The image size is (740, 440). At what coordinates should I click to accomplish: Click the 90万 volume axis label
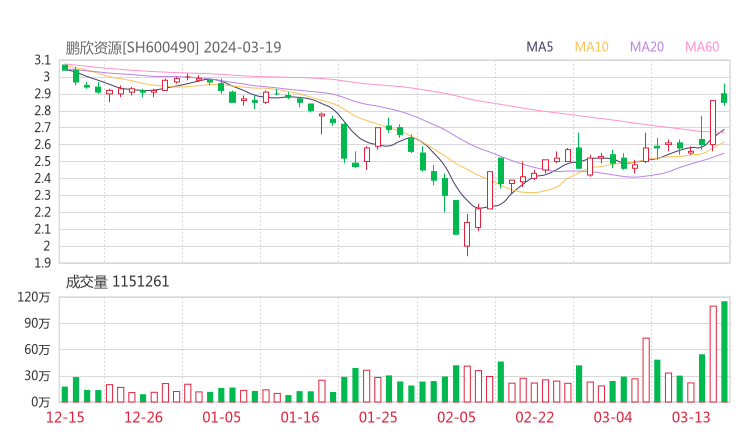pos(37,324)
